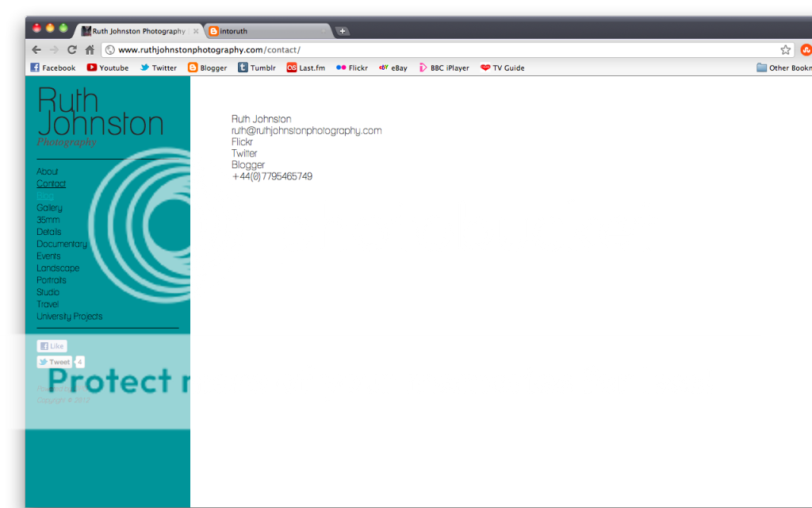
Task: Click the tweet count bubble showing 4
Action: [x=80, y=362]
